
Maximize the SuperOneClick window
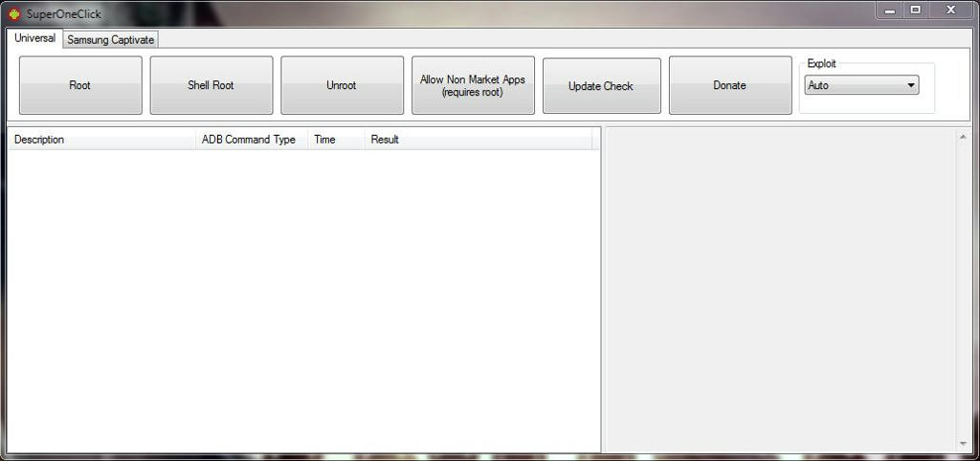click(915, 11)
